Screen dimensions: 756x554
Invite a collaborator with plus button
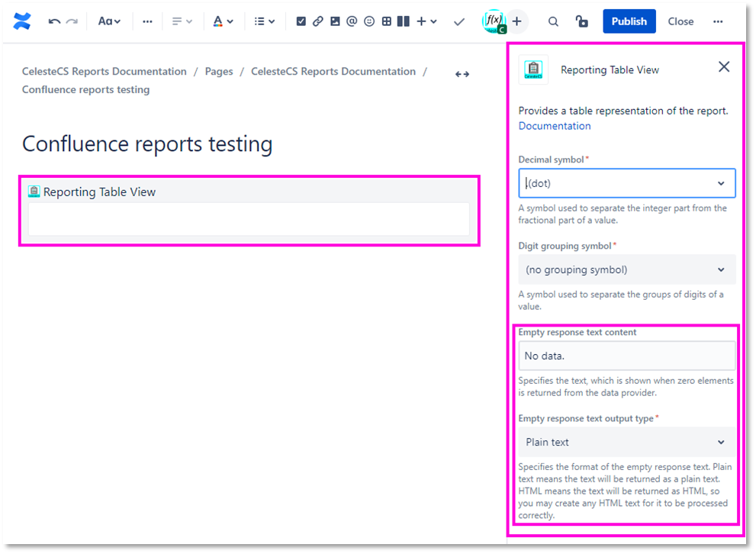coord(517,21)
